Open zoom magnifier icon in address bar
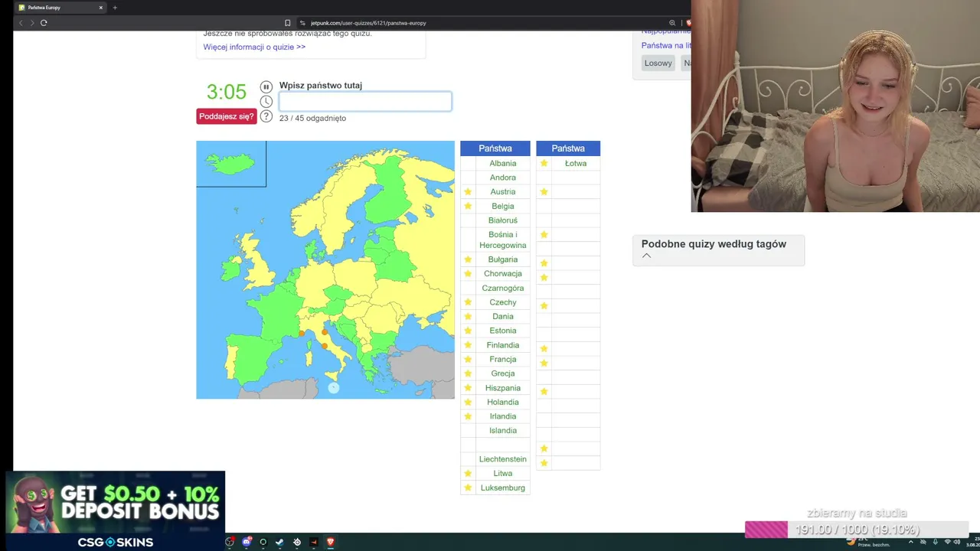980x551 pixels. tap(672, 23)
